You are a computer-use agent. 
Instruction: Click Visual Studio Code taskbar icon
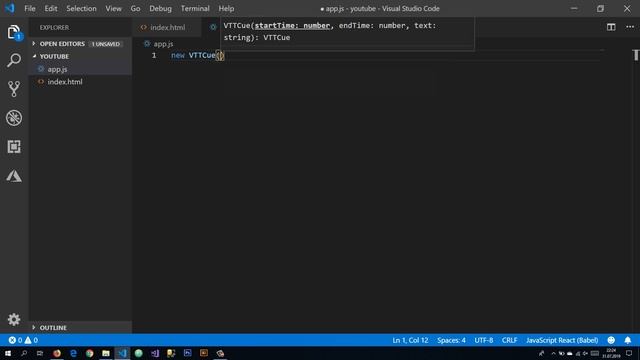(122, 353)
